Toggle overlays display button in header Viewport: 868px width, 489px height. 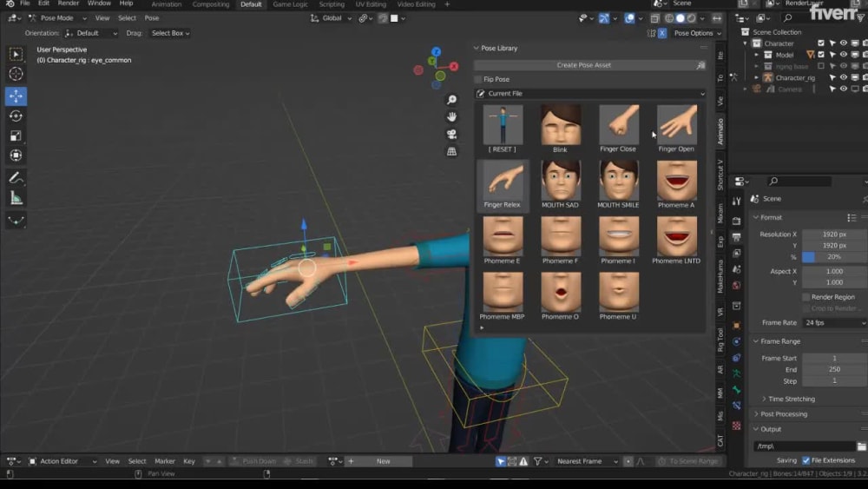(629, 18)
